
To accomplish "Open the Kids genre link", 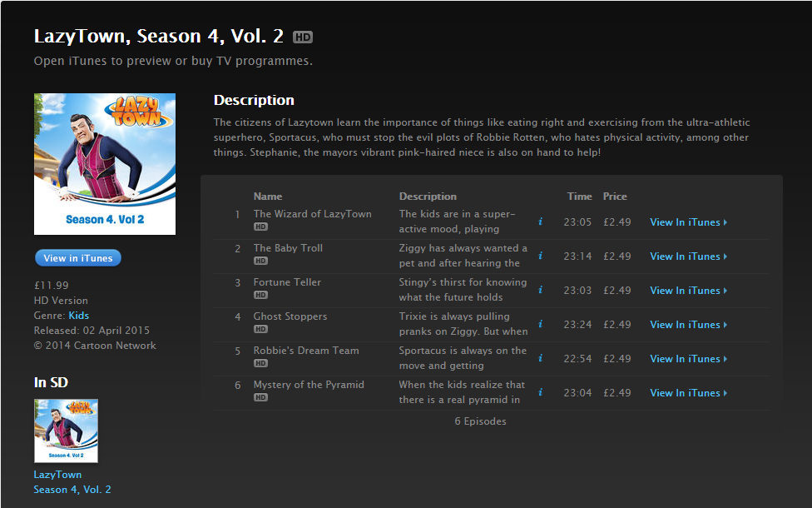I will (x=79, y=315).
